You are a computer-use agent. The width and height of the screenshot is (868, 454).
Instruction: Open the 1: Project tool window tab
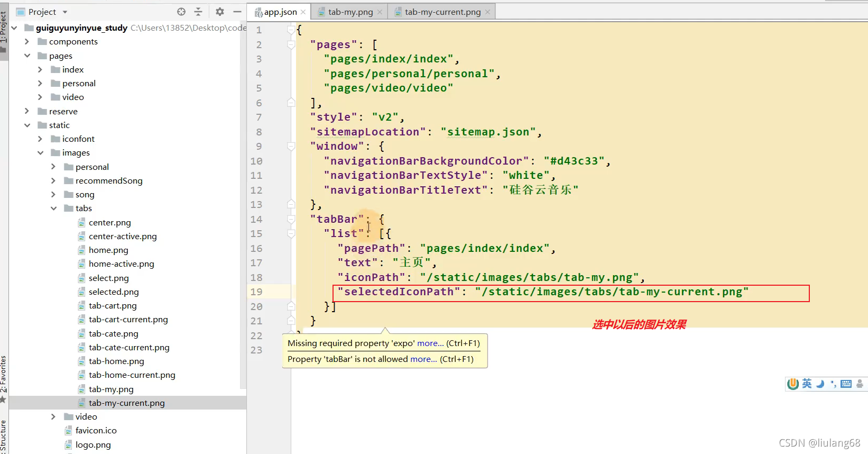click(x=4, y=31)
